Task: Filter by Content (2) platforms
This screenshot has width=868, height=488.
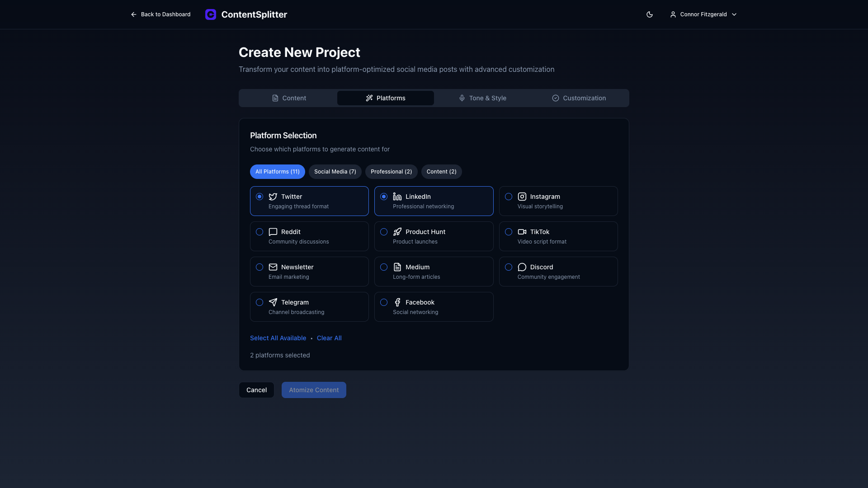Action: (x=442, y=172)
